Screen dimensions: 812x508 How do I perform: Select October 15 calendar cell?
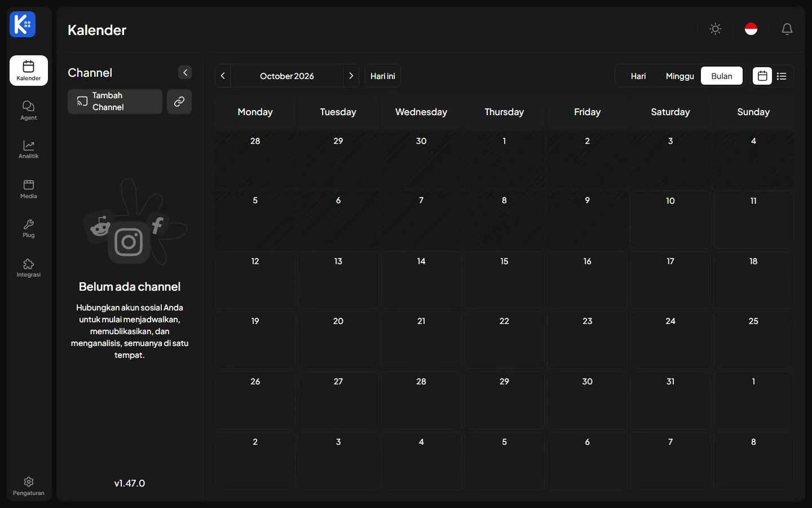click(504, 280)
